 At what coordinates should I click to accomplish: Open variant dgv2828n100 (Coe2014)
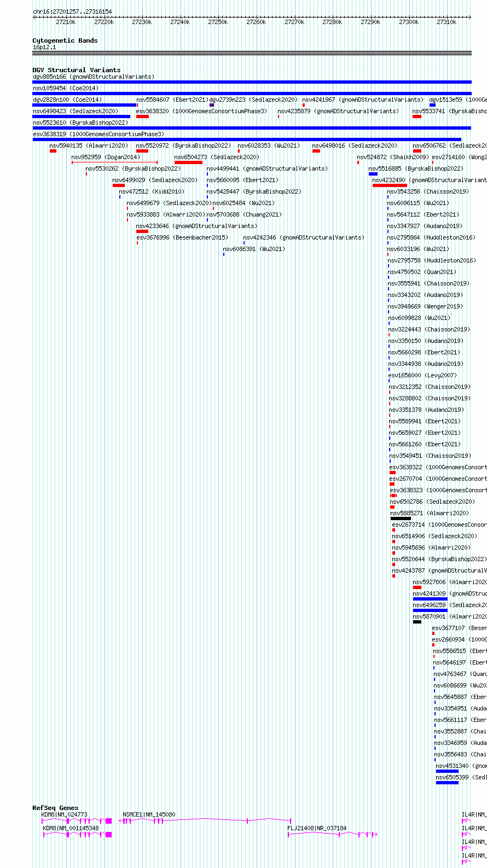point(67,100)
